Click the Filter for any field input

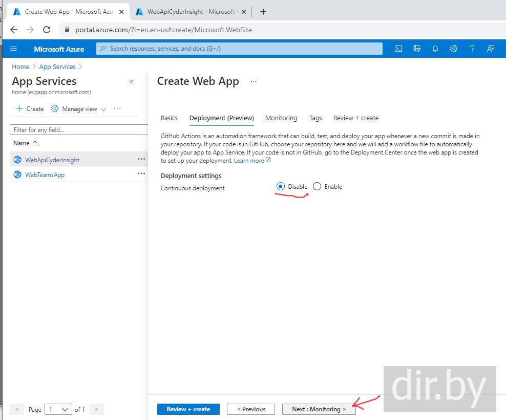coord(77,130)
